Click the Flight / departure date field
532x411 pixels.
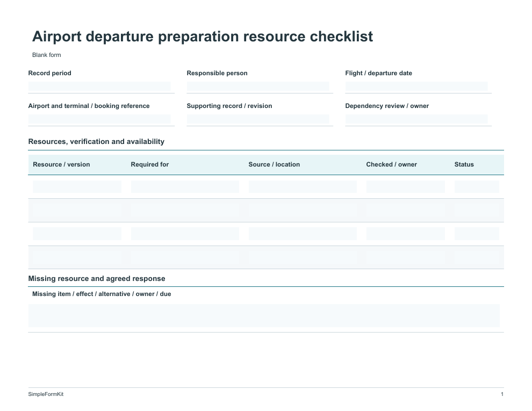coord(416,86)
